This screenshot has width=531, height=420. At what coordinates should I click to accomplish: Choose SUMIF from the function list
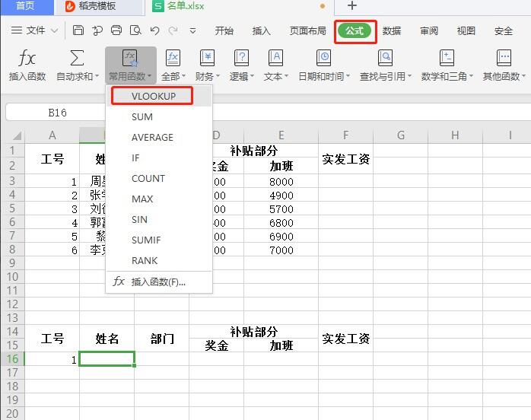pyautogui.click(x=146, y=240)
